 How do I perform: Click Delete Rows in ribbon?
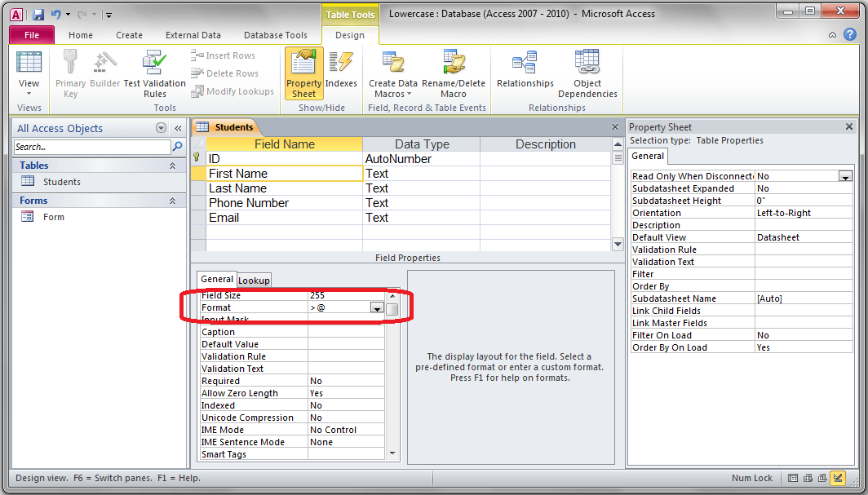[225, 73]
